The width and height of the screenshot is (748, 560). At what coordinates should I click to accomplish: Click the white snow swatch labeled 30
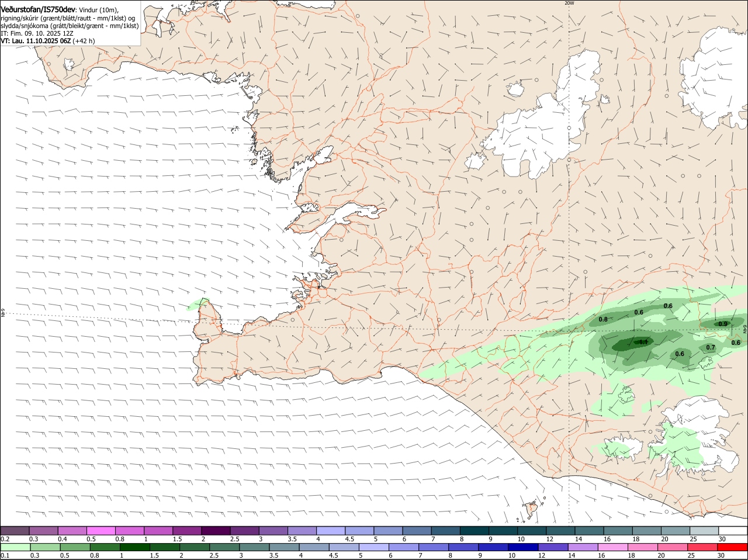[733, 530]
